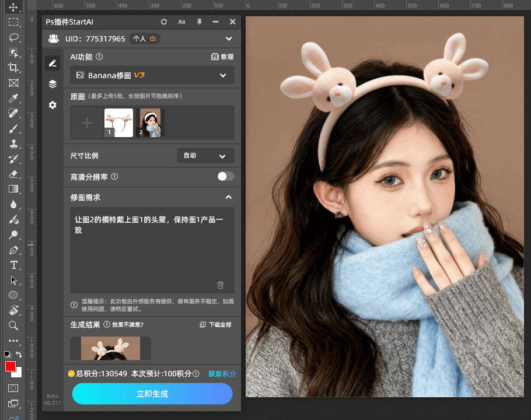Select the Type tool

pos(13,264)
